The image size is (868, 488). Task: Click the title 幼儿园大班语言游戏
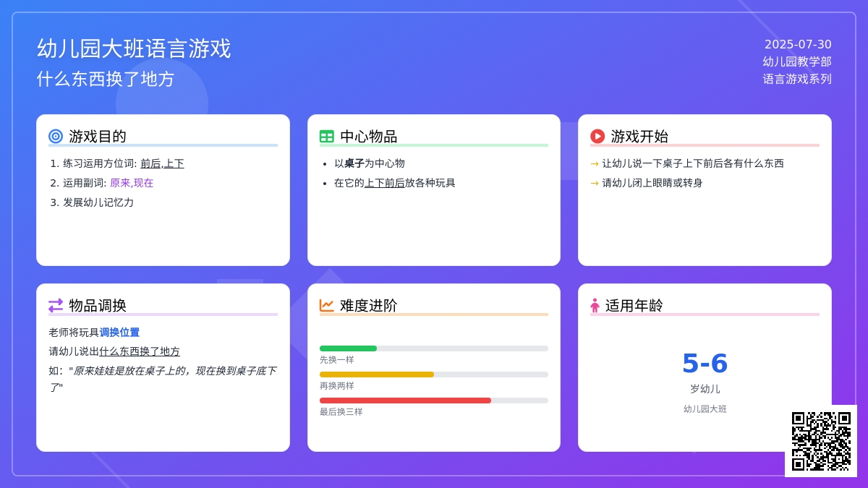pyautogui.click(x=134, y=48)
